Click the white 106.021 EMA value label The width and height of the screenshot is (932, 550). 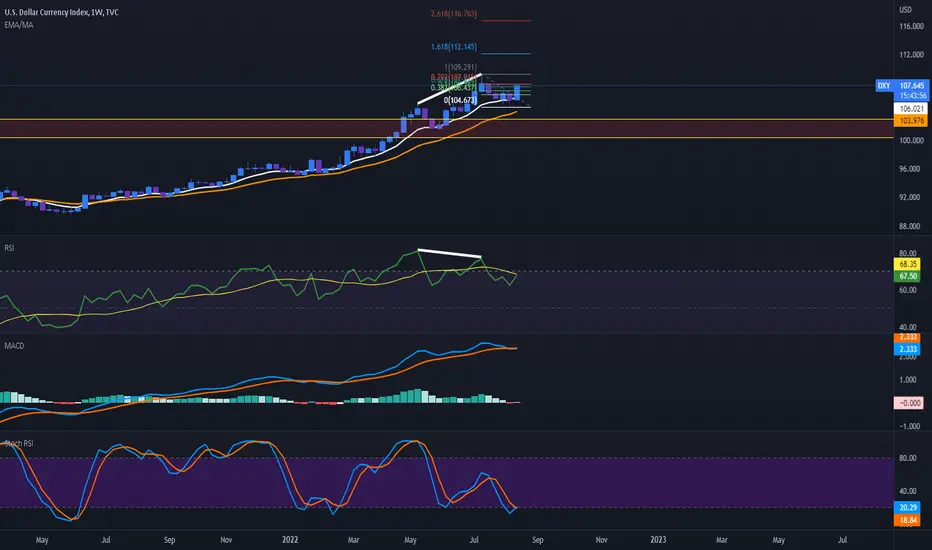911,109
